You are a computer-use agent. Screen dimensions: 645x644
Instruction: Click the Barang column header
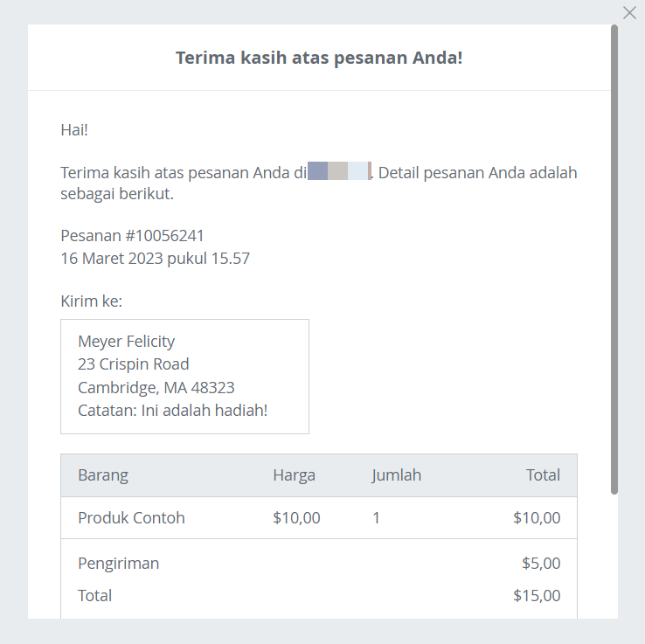click(103, 475)
